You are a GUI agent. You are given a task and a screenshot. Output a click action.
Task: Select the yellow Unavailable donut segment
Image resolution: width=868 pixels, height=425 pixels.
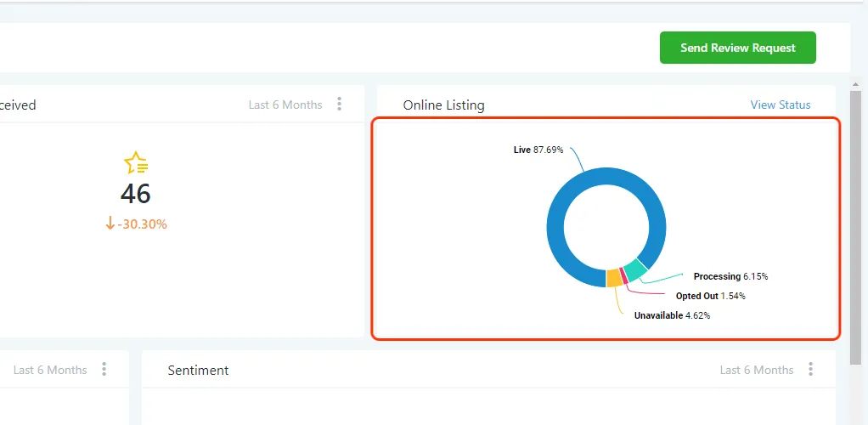coord(614,278)
